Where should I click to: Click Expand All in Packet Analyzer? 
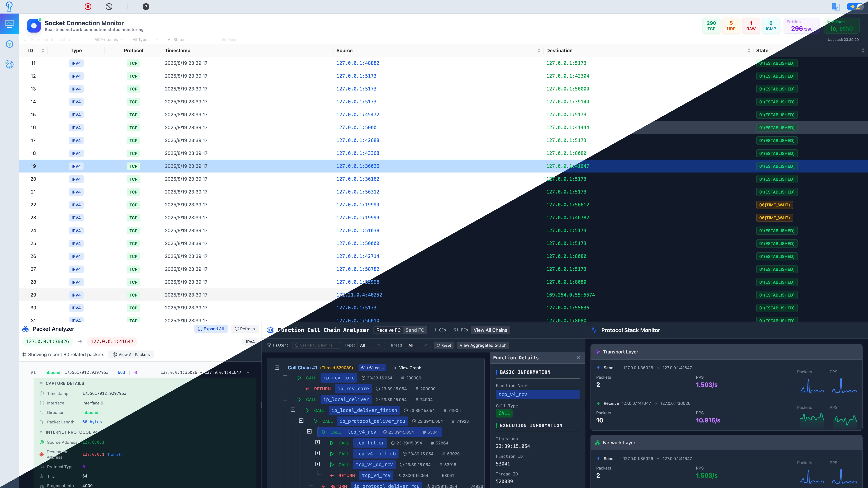coord(211,329)
